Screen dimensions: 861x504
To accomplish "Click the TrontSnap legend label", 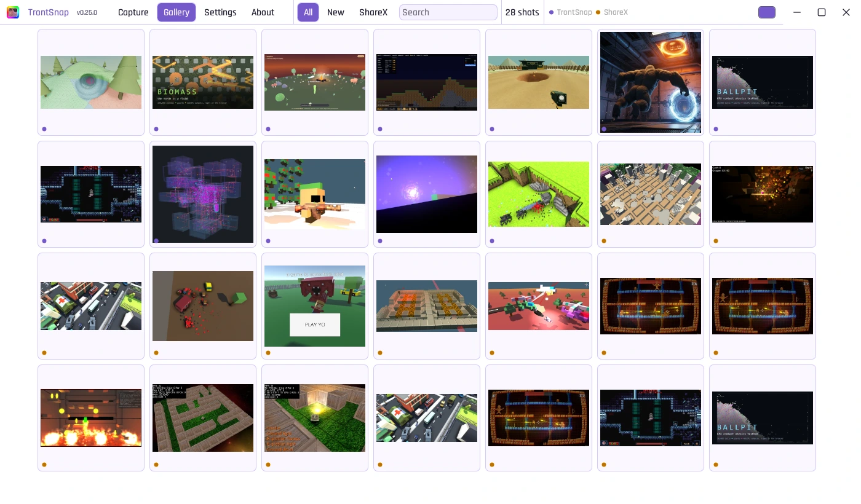I will (574, 12).
